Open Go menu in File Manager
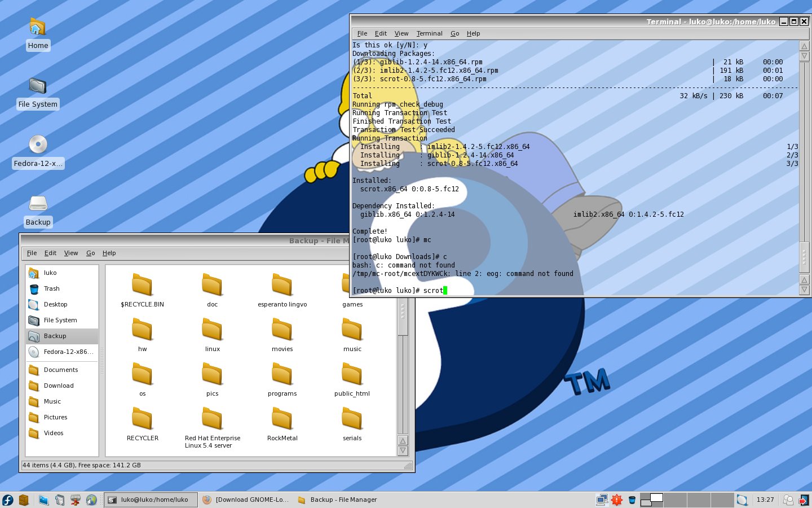 pyautogui.click(x=90, y=253)
